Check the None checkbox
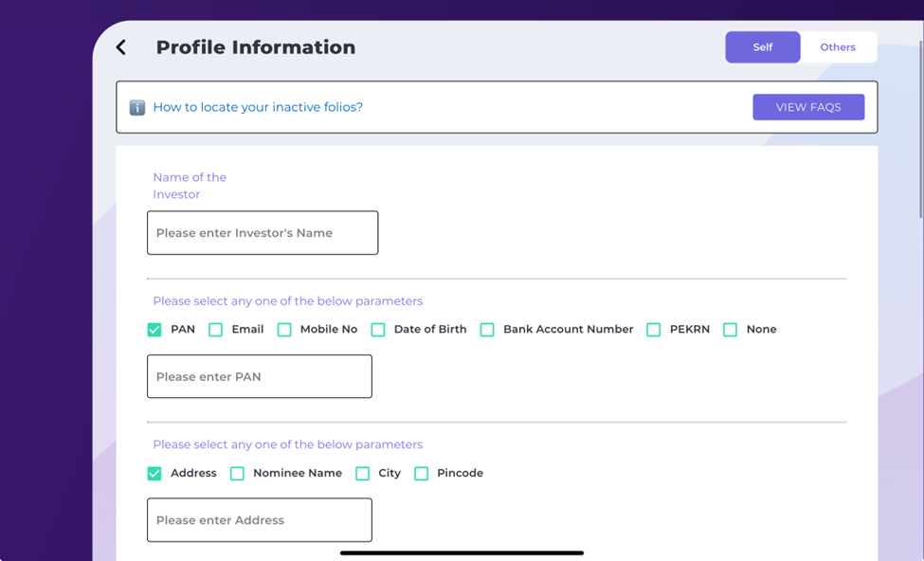 click(730, 330)
